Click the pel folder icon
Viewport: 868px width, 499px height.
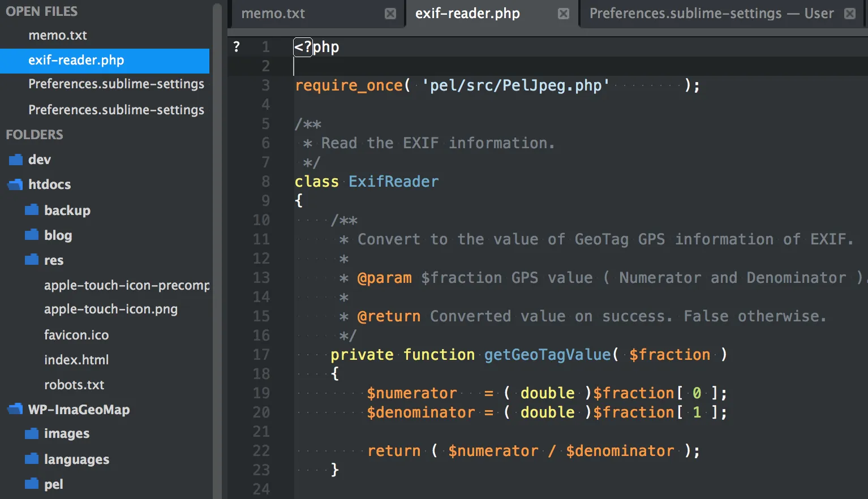tap(32, 484)
